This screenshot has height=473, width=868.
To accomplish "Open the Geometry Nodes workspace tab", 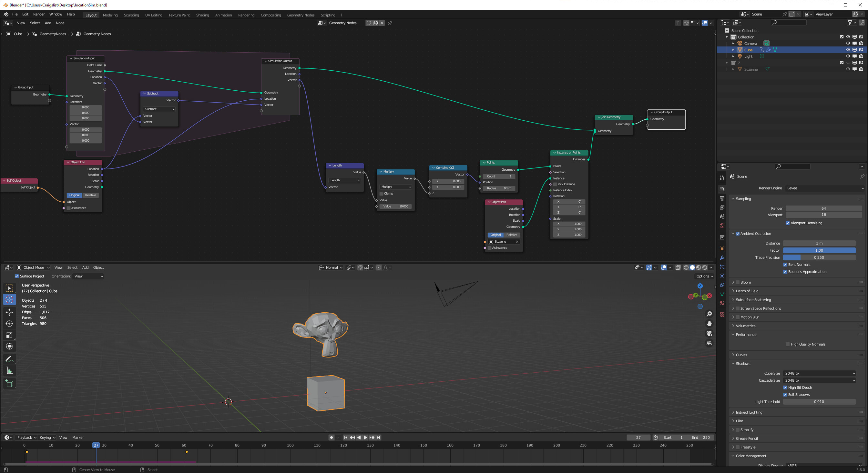I will 301,15.
